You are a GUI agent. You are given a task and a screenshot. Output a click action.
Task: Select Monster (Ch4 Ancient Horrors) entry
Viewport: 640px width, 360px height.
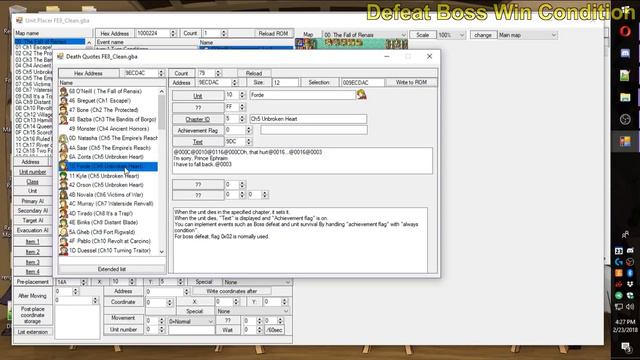pos(109,129)
